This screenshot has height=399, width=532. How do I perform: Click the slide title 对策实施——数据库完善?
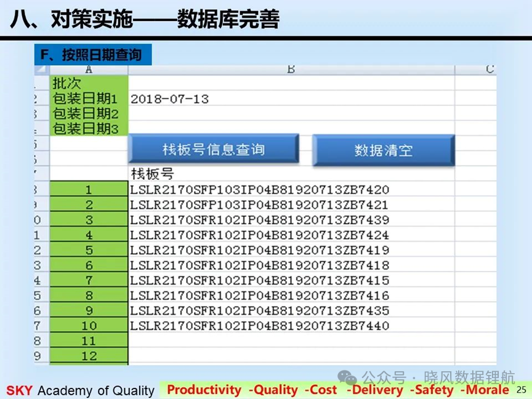point(165,19)
